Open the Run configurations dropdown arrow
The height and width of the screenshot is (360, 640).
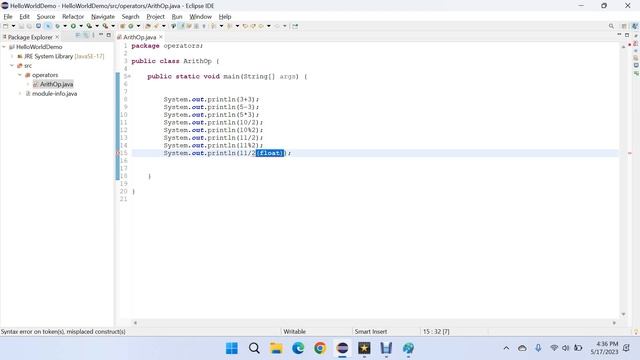point(81,26)
